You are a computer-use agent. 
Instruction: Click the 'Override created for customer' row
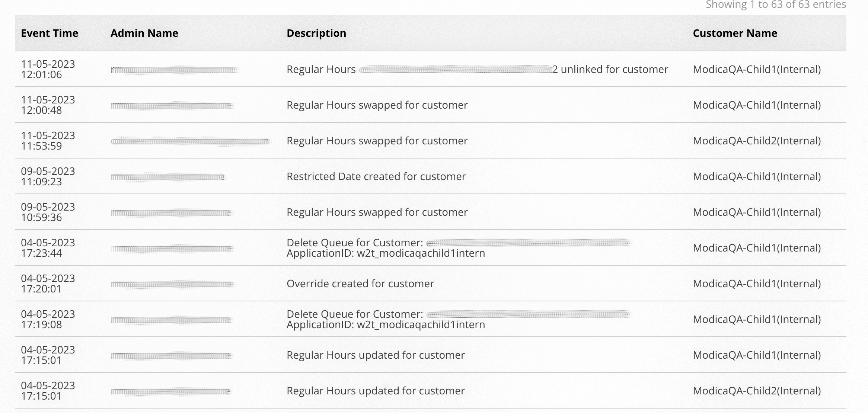[x=360, y=283]
